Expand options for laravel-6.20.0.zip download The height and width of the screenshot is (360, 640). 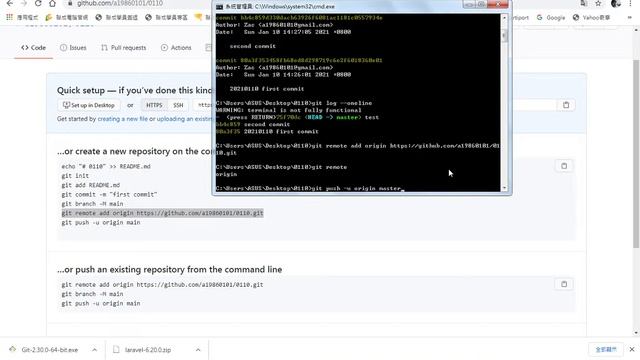(198, 350)
